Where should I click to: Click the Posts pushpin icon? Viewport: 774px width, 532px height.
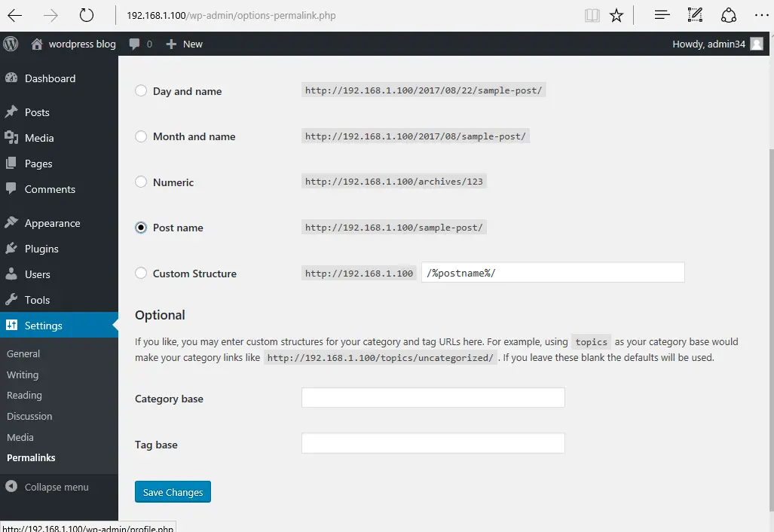click(x=11, y=112)
